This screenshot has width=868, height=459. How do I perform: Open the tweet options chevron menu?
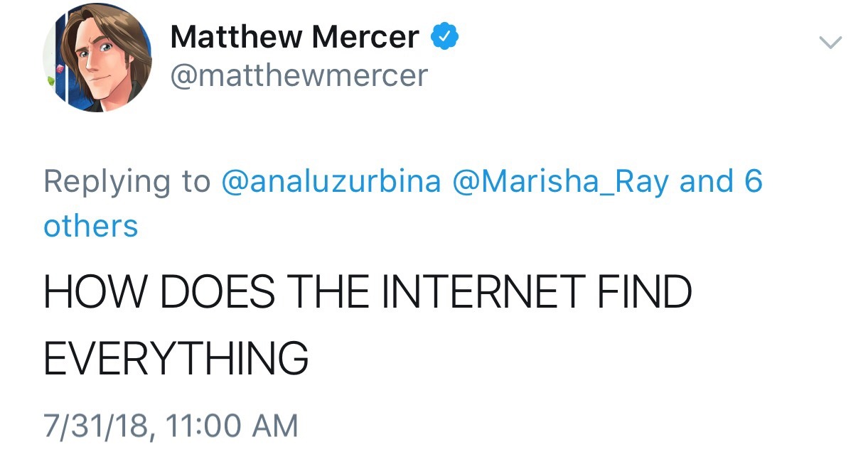(x=830, y=43)
